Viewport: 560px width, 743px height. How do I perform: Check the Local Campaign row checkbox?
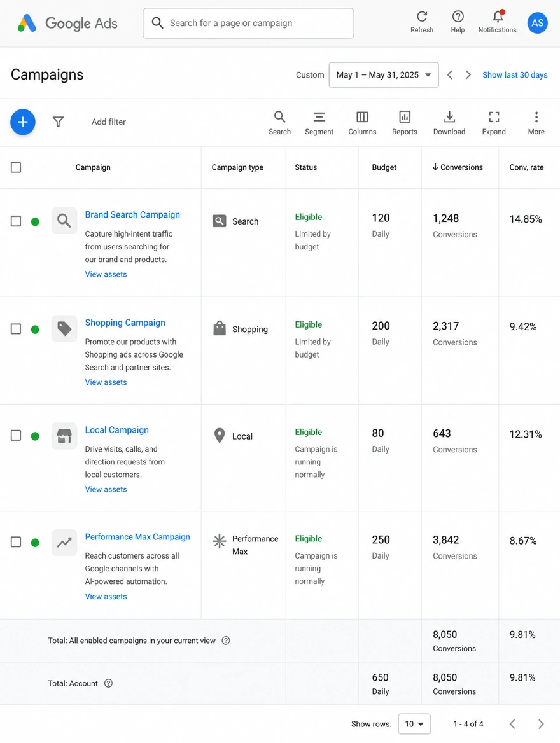[16, 436]
